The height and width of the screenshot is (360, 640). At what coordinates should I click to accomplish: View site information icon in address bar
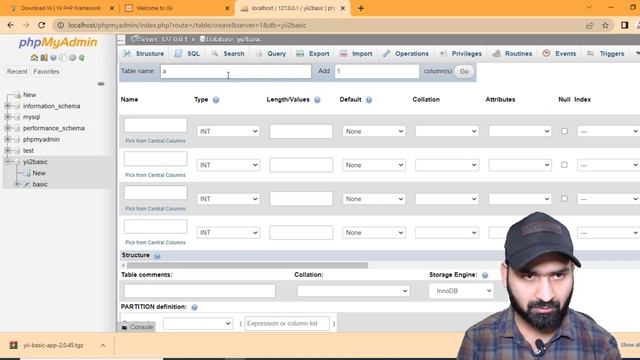(x=60, y=25)
